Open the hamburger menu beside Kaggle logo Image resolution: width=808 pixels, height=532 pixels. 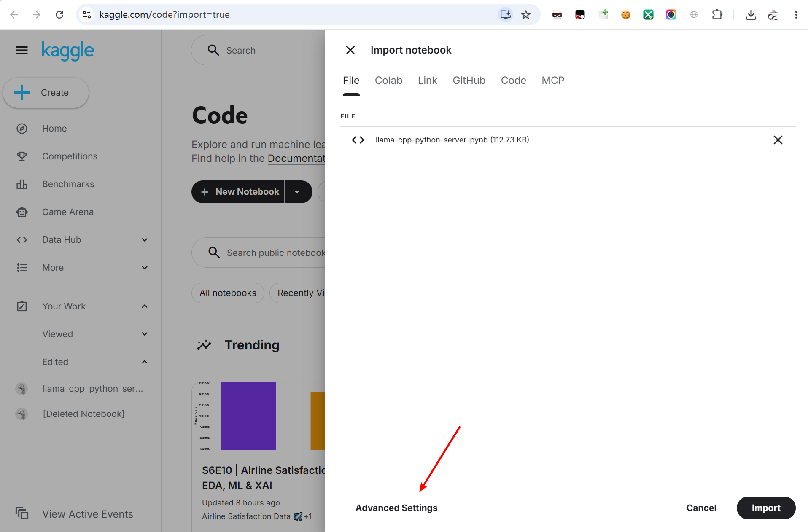tap(22, 51)
